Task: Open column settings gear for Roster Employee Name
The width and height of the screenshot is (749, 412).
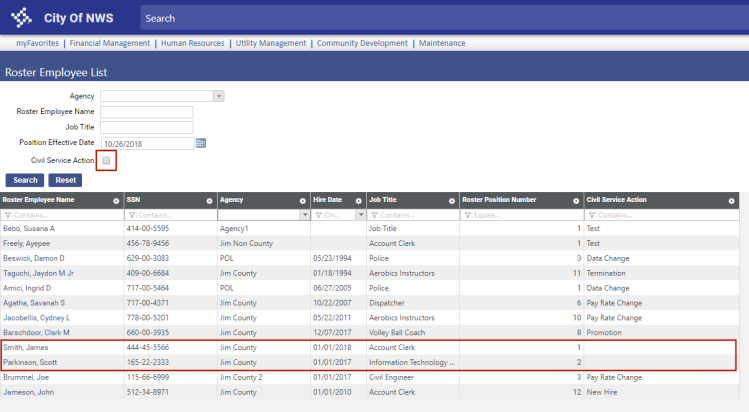Action: pyautogui.click(x=116, y=201)
